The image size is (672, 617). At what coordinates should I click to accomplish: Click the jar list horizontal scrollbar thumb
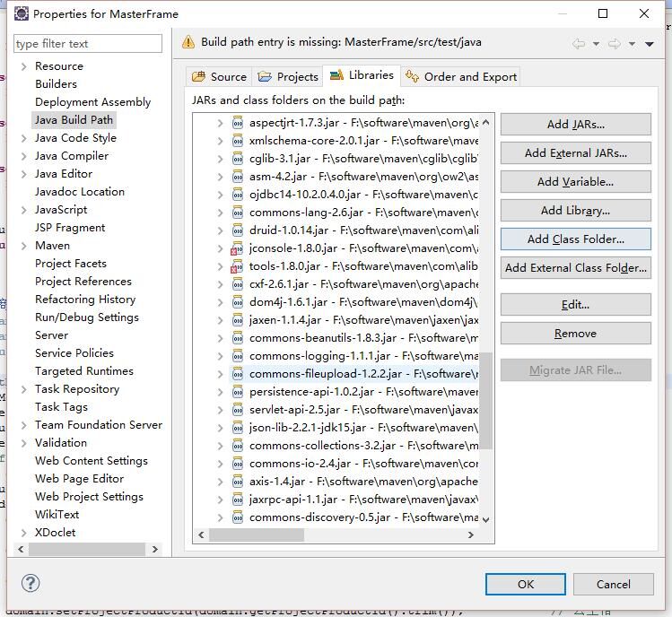click(x=257, y=534)
